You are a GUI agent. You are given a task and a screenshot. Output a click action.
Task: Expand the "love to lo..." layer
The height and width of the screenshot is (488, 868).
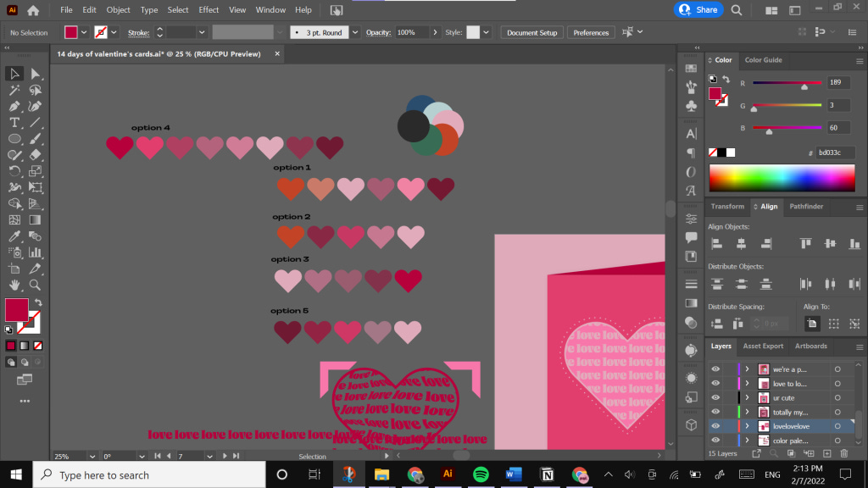click(x=747, y=384)
